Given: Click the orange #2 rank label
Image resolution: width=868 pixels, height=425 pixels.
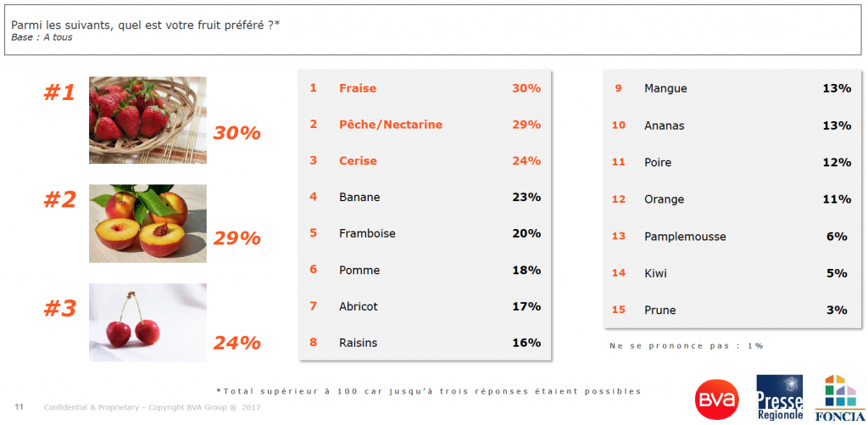Looking at the screenshot, I should tap(59, 199).
